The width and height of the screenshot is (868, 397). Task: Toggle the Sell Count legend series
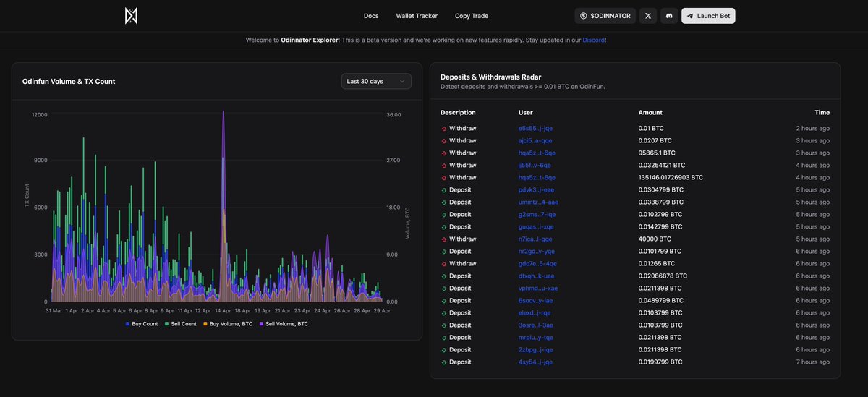[180, 324]
